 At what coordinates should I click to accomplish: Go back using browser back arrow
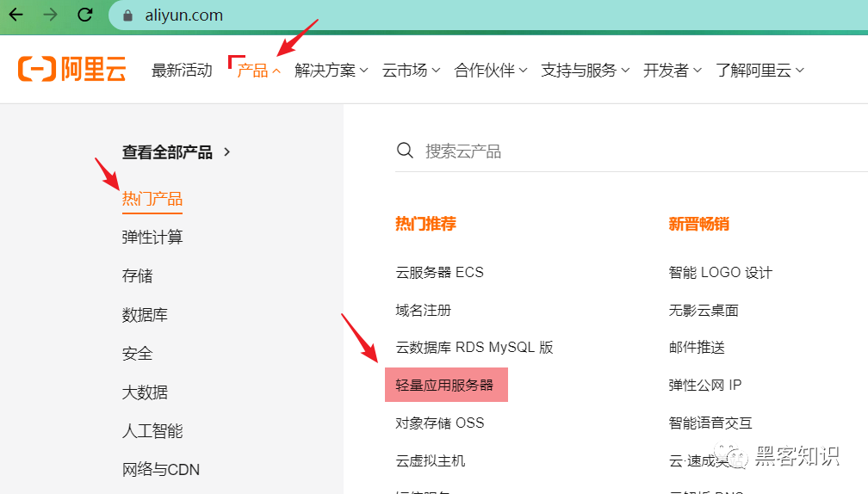16,15
